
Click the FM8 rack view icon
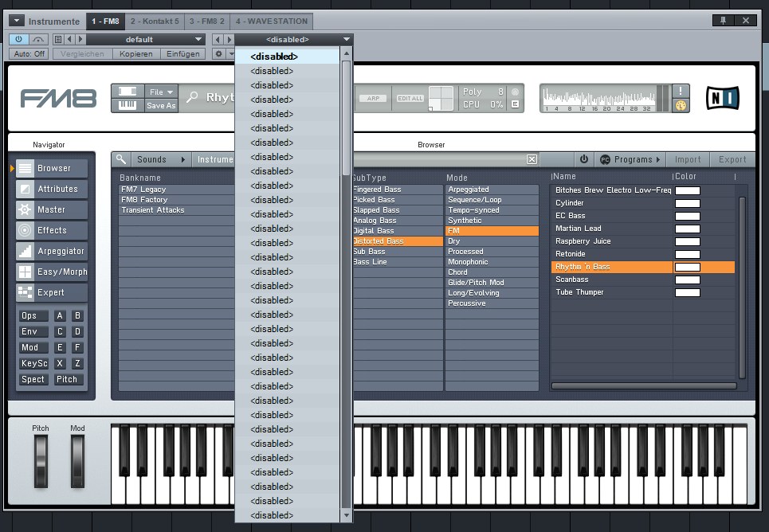(128, 92)
